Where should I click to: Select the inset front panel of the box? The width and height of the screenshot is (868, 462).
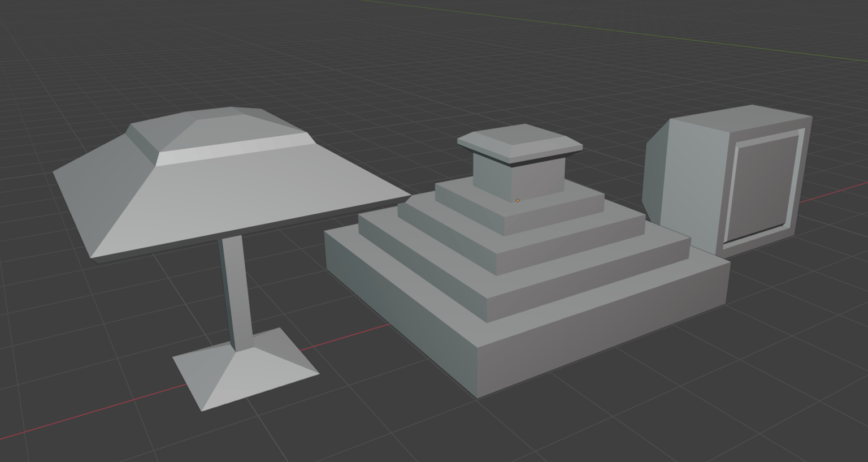[x=763, y=187]
